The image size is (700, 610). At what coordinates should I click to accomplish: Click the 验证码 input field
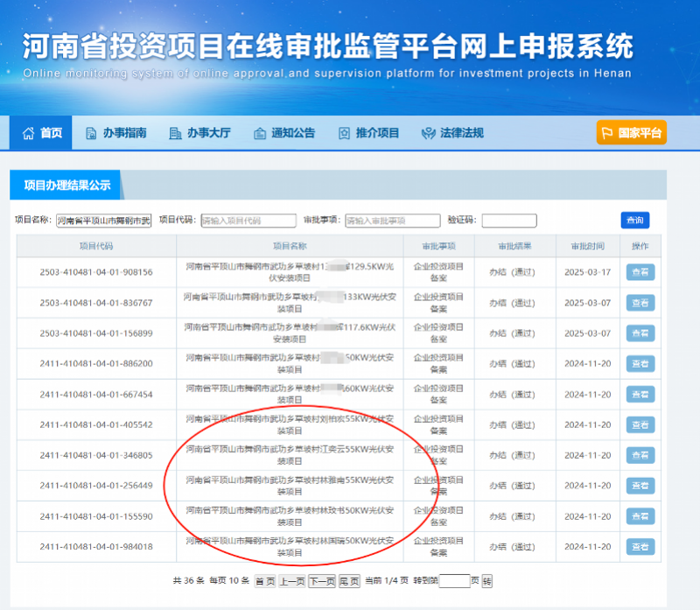(509, 221)
